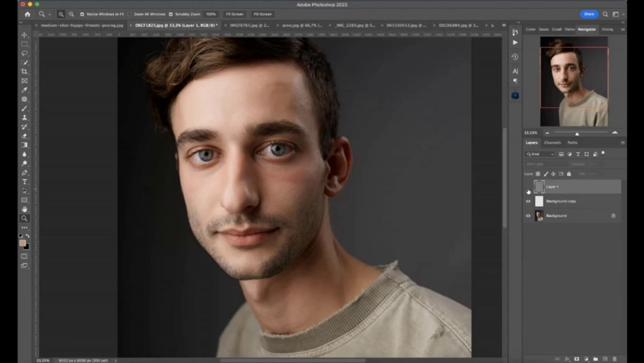Image resolution: width=644 pixels, height=363 pixels.
Task: Select the Pen tool
Action: pos(24,172)
